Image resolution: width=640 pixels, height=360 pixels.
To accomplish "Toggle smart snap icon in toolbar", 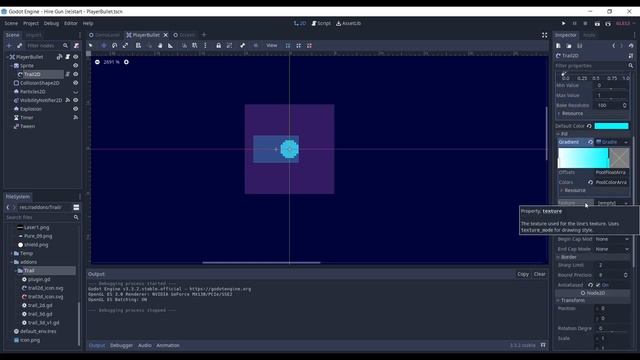I will (184, 45).
